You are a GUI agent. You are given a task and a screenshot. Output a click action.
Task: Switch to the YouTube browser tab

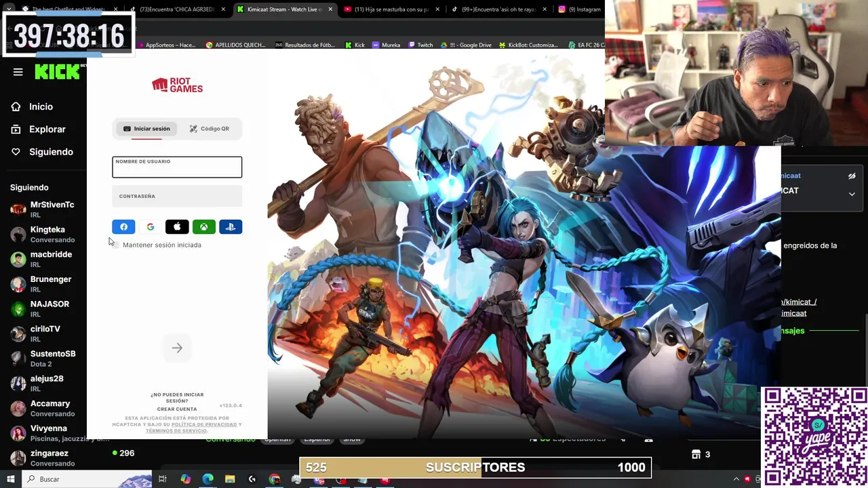coord(392,9)
